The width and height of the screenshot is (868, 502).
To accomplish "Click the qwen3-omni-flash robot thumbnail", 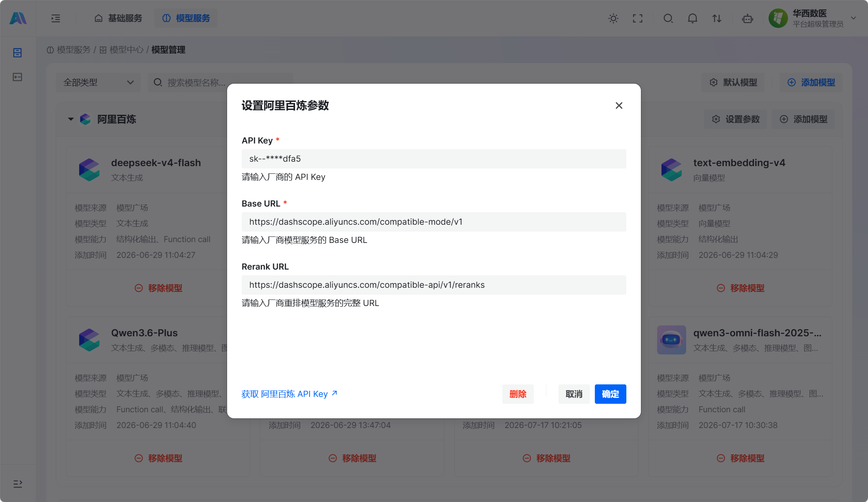I will click(672, 340).
